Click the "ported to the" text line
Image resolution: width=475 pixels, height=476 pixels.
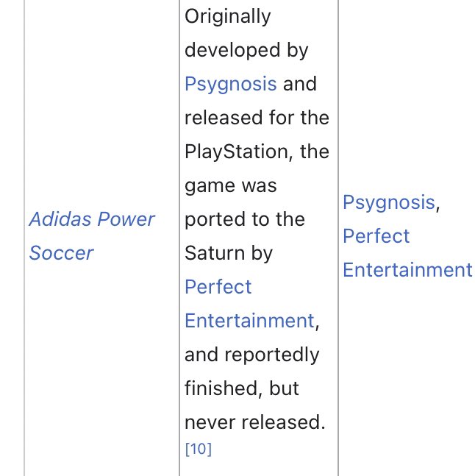pyautogui.click(x=245, y=219)
